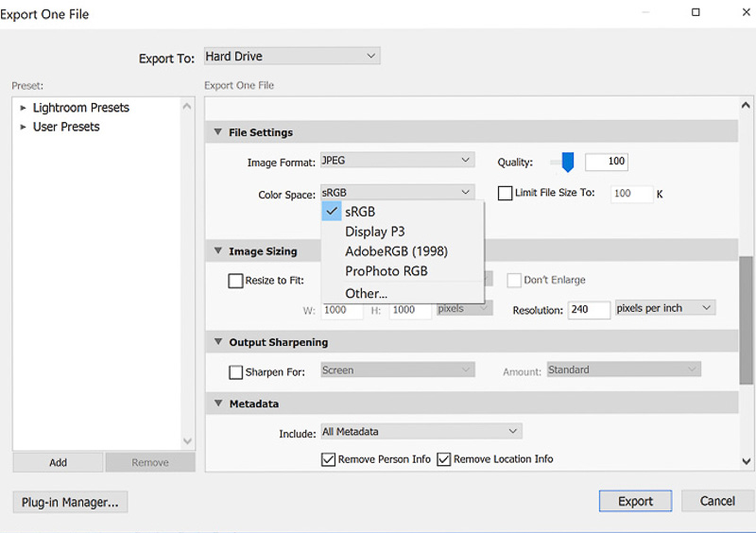Maximize the Export One File window
Viewport: 756px width, 533px height.
(x=696, y=12)
